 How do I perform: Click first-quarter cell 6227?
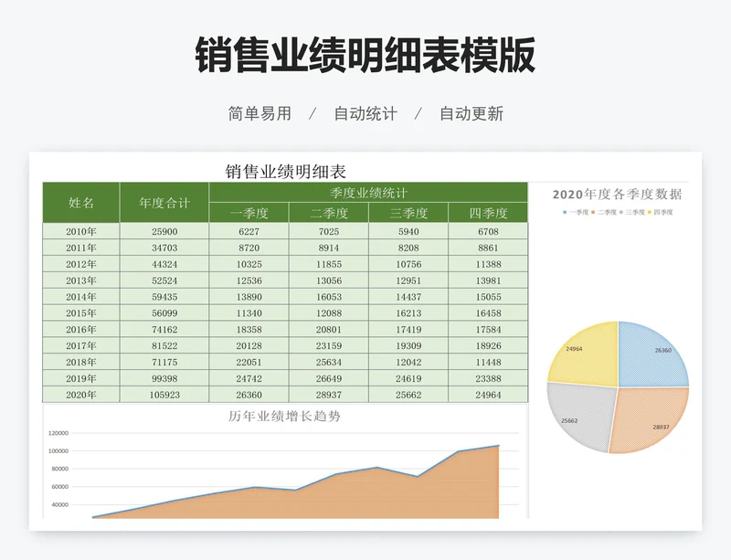[x=249, y=231]
